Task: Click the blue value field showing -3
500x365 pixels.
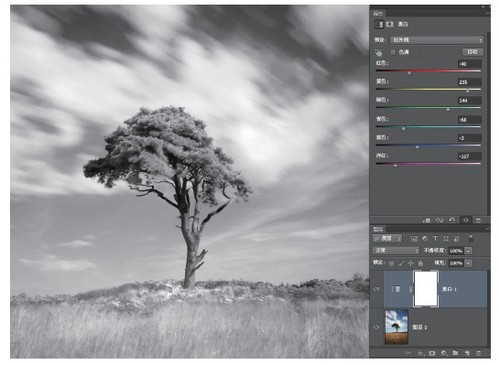Action: pos(470,138)
